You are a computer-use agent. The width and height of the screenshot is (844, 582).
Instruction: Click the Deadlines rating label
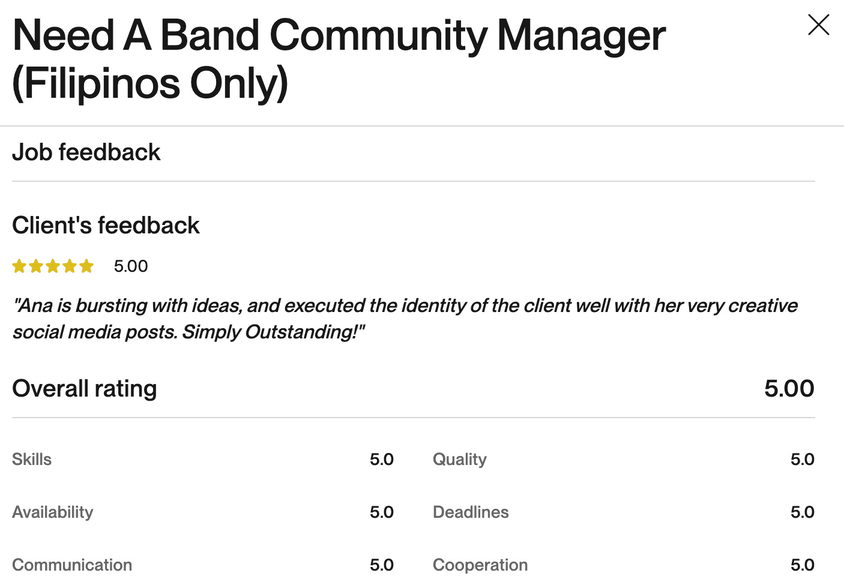click(x=470, y=512)
